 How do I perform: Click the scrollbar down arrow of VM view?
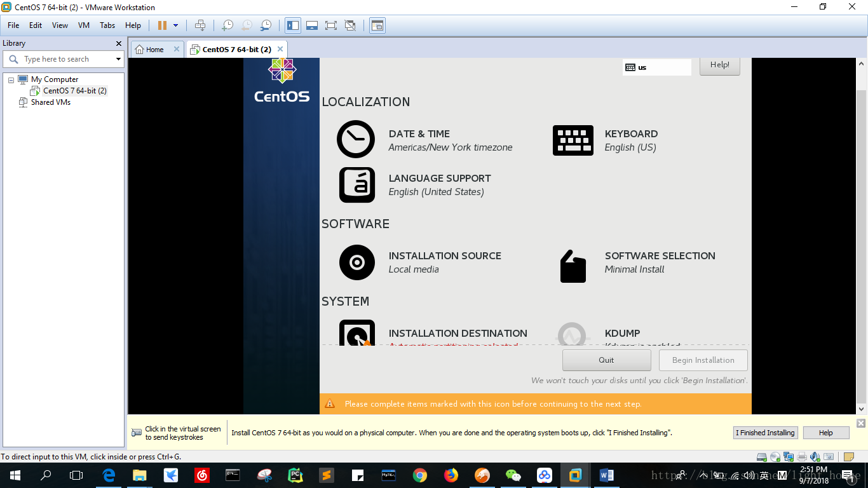862,410
